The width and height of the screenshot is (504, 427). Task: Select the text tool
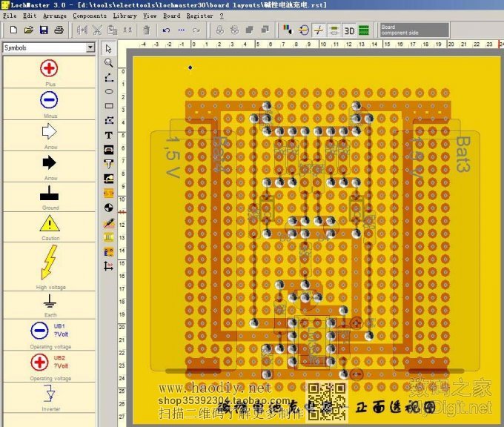[109, 135]
